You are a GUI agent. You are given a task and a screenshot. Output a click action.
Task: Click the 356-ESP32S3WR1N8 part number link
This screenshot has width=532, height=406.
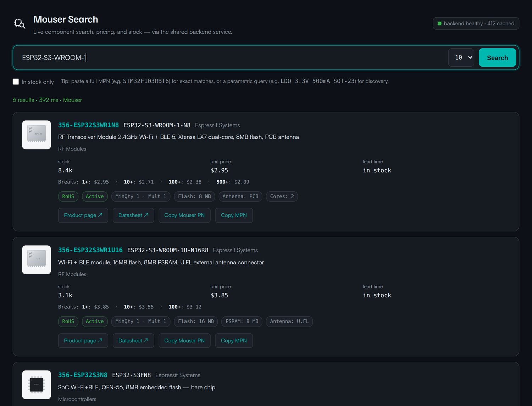(88, 125)
